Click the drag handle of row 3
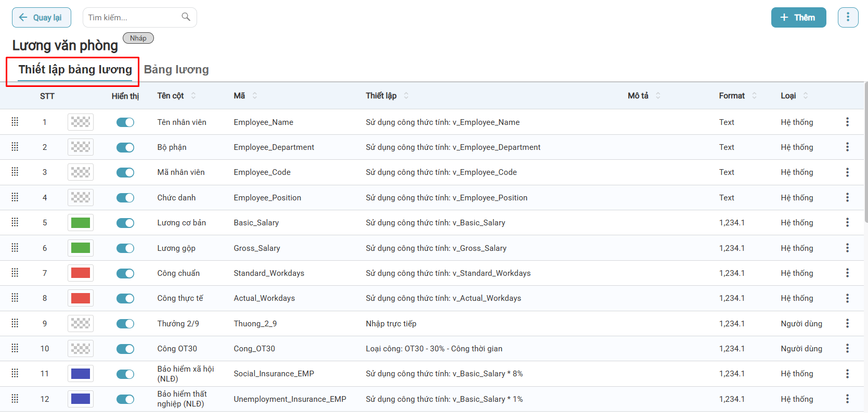The height and width of the screenshot is (419, 868). pos(15,172)
